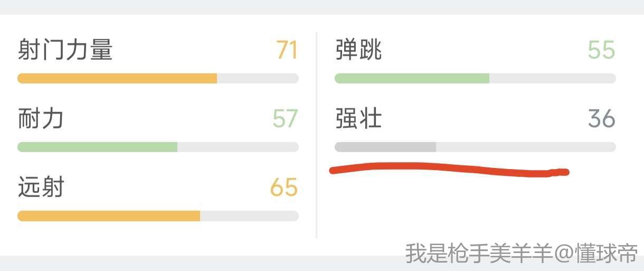Click the red hand-drawn underline
644x271 pixels.
[449, 170]
